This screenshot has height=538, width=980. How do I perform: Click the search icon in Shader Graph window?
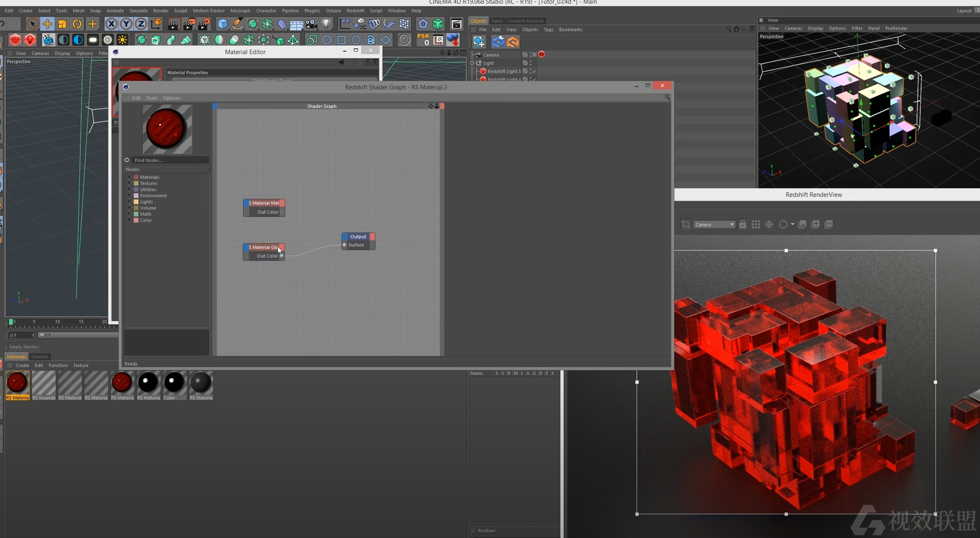point(667,97)
